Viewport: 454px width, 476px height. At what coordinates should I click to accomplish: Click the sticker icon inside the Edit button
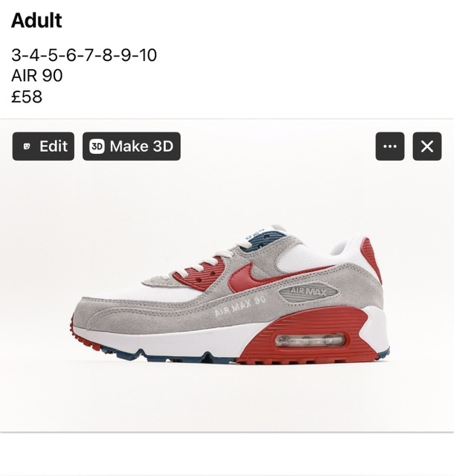(x=27, y=147)
